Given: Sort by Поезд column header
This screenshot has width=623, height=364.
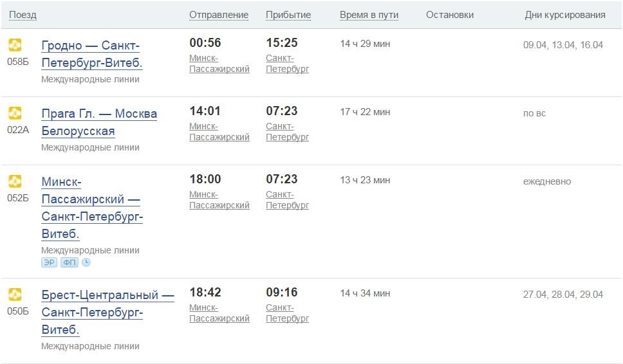Looking at the screenshot, I should (23, 15).
